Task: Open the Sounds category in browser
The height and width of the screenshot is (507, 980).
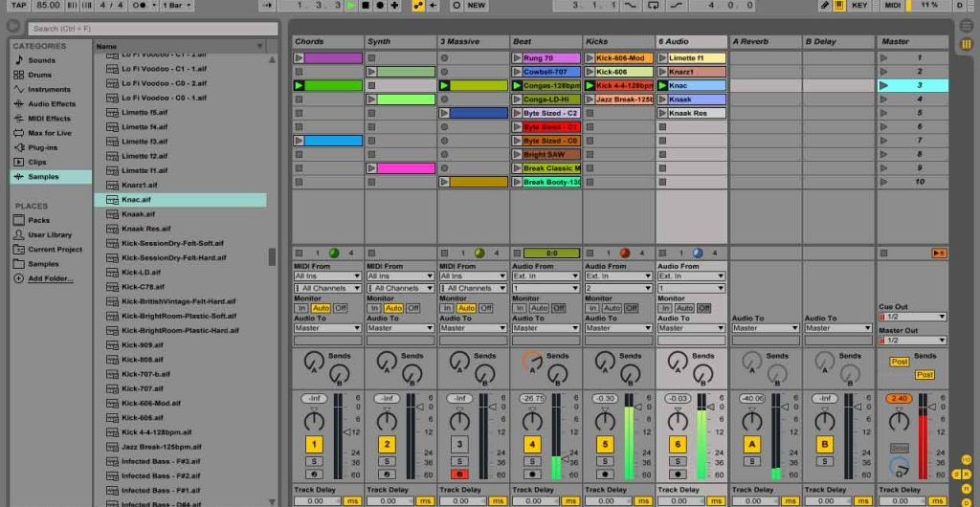Action: [41, 60]
